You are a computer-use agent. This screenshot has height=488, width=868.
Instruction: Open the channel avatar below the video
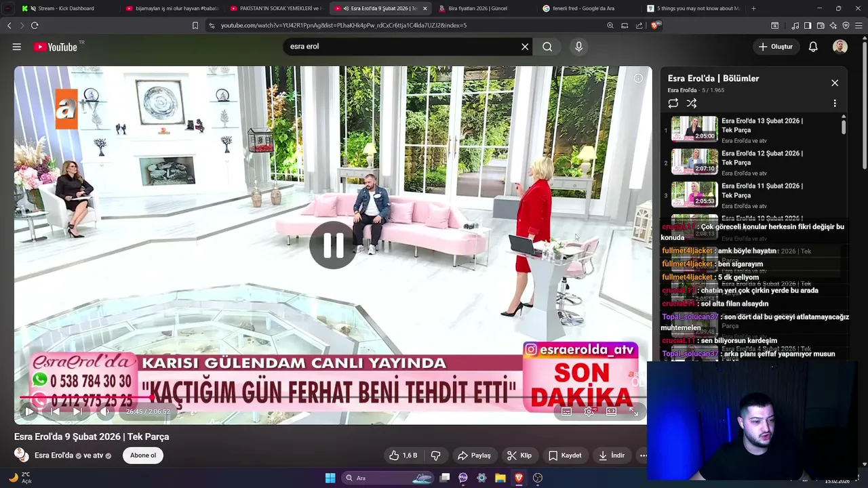[21, 455]
